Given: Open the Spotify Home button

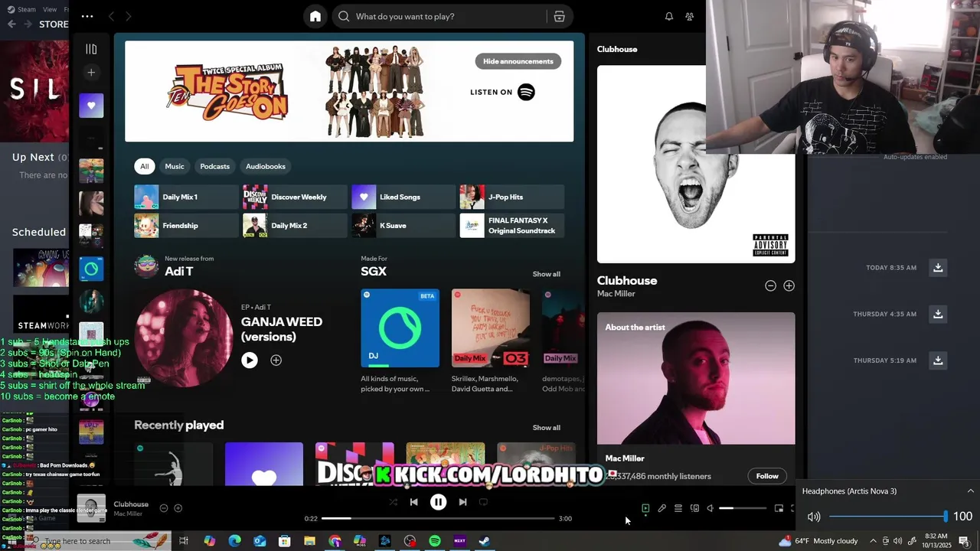Looking at the screenshot, I should (x=315, y=16).
